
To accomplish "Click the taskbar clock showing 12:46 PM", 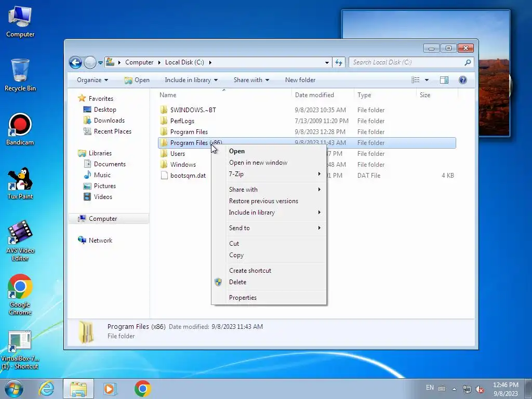I will pyautogui.click(x=506, y=389).
